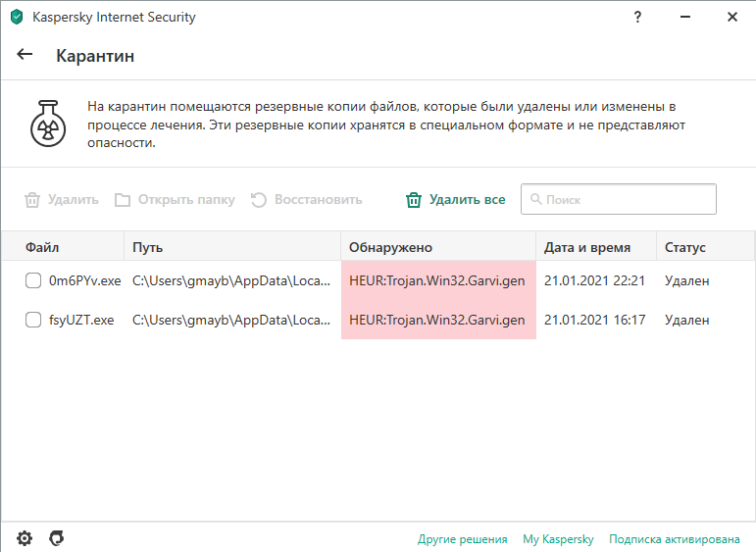
Task: Check the box for 0m6PYv.exe
Action: 33,280
